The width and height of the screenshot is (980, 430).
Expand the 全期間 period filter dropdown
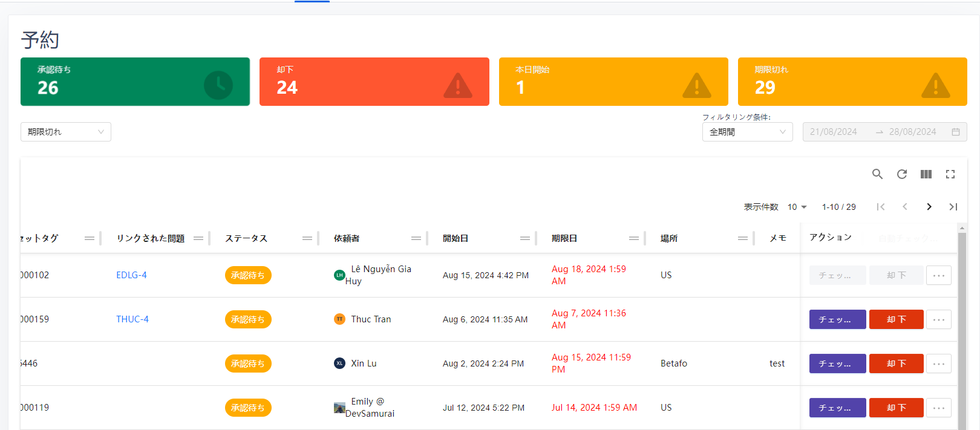coord(747,132)
